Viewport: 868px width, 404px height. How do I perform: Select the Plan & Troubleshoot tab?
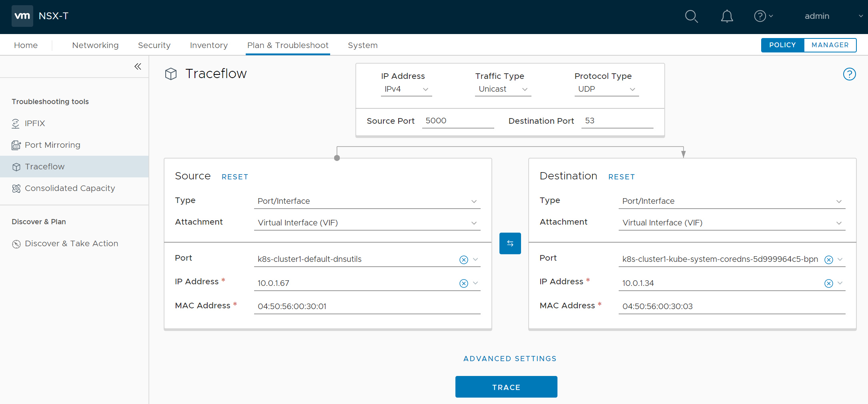[x=288, y=45]
